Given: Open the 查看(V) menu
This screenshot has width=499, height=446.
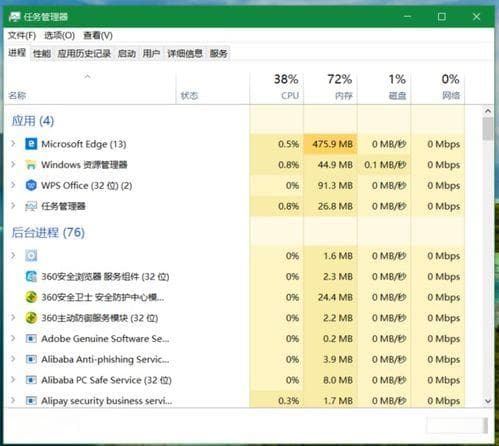Looking at the screenshot, I should [x=98, y=35].
